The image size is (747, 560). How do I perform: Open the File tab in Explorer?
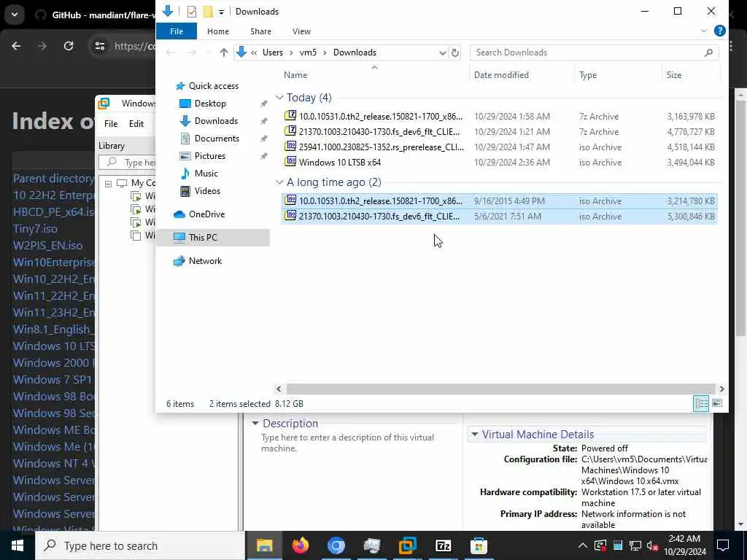click(x=177, y=31)
